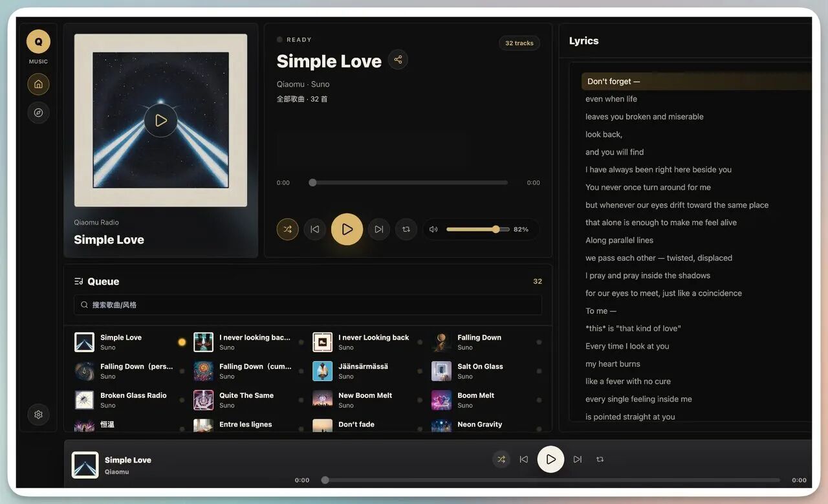This screenshot has width=828, height=504.
Task: Click the white play button in bottom bar
Action: pyautogui.click(x=551, y=459)
